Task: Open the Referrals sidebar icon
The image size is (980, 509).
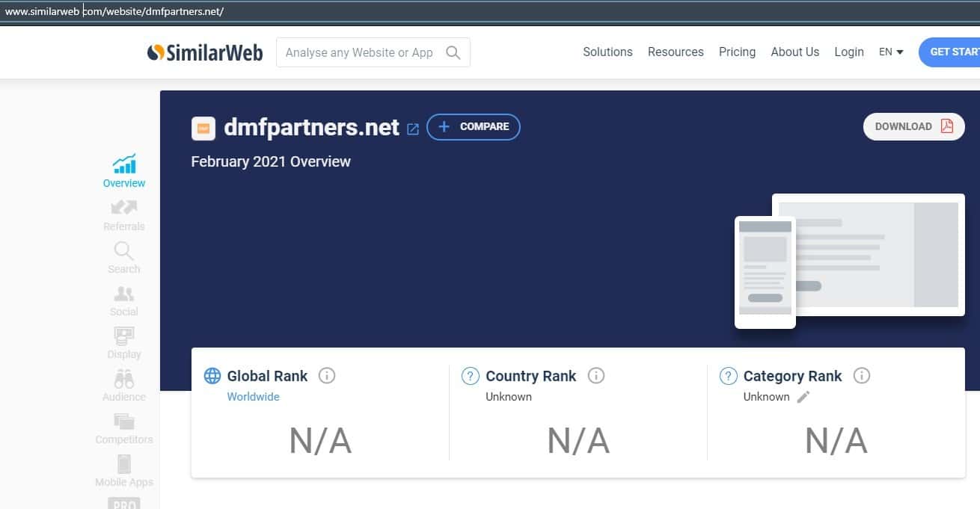Action: tap(124, 207)
